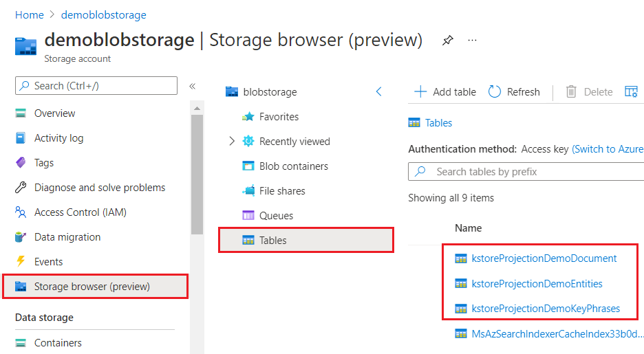Click the Data migration bucket icon

click(21, 237)
